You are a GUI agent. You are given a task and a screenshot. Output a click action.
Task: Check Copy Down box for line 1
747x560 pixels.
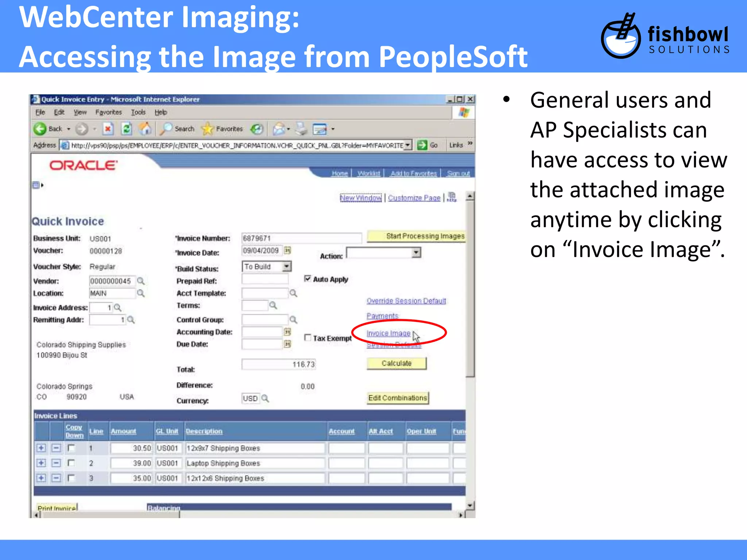click(x=71, y=448)
